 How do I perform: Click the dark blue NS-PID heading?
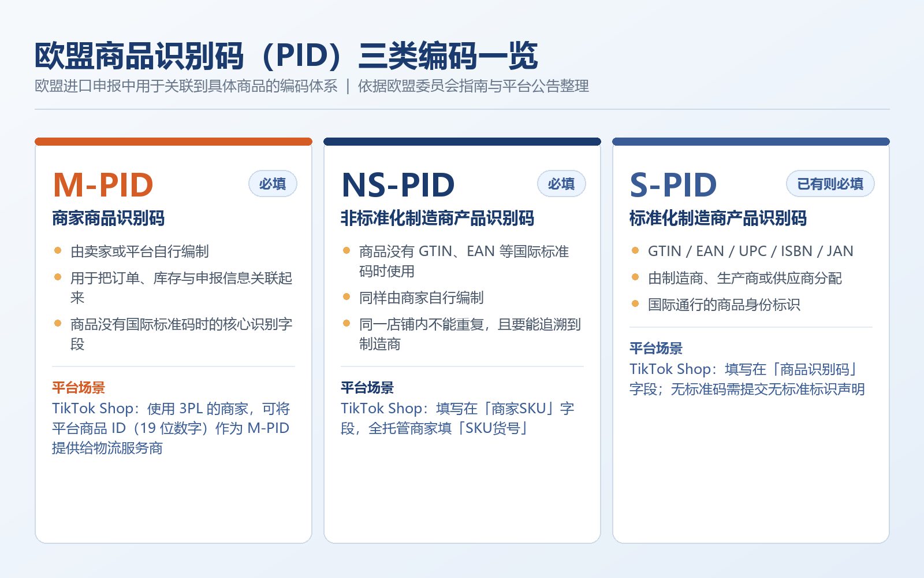[x=398, y=184]
